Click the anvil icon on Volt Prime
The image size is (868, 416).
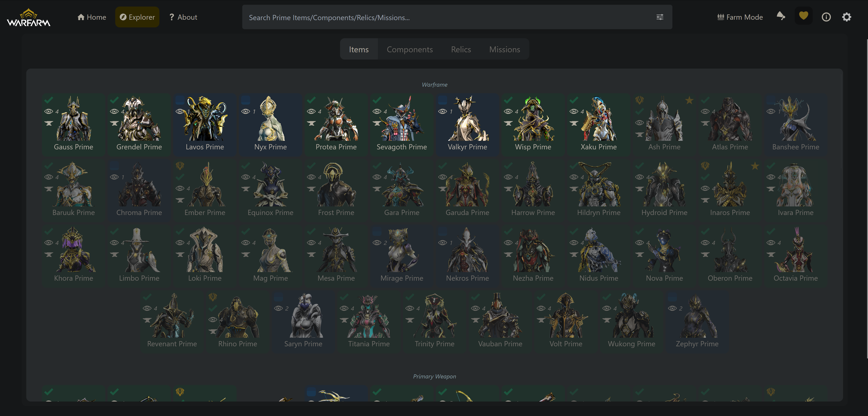pos(541,320)
